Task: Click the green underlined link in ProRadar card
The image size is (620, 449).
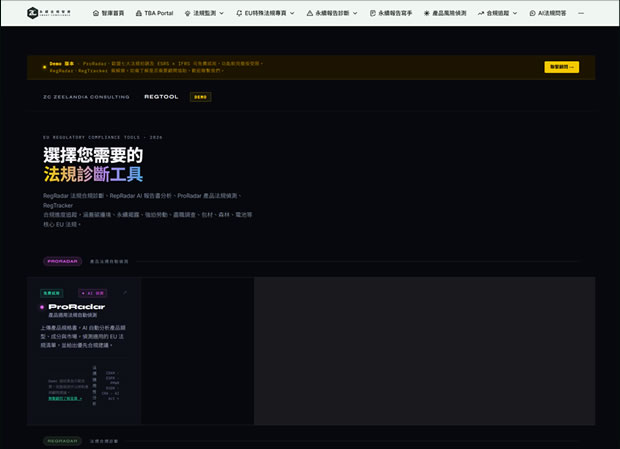Action: [65, 398]
